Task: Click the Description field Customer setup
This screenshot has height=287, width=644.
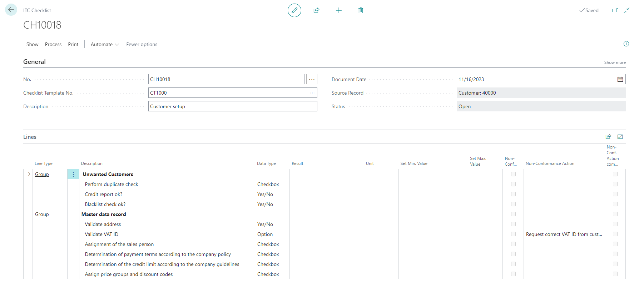Action: tap(232, 106)
